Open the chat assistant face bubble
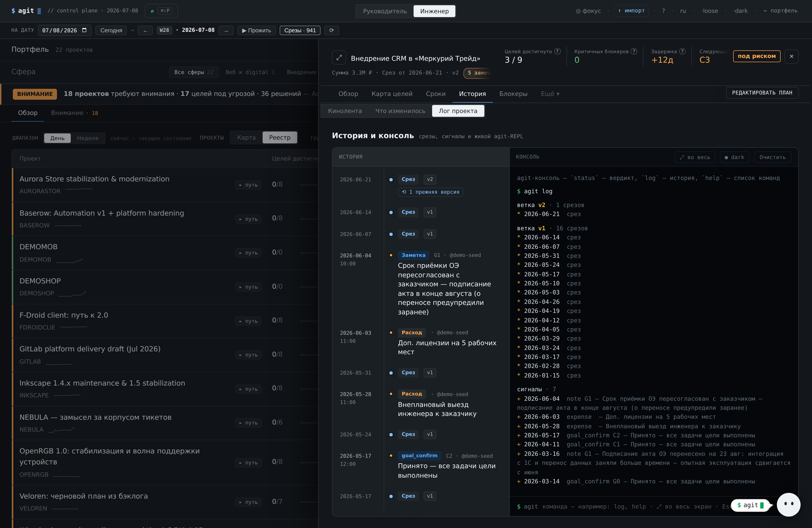This screenshot has height=528, width=812. click(x=788, y=504)
